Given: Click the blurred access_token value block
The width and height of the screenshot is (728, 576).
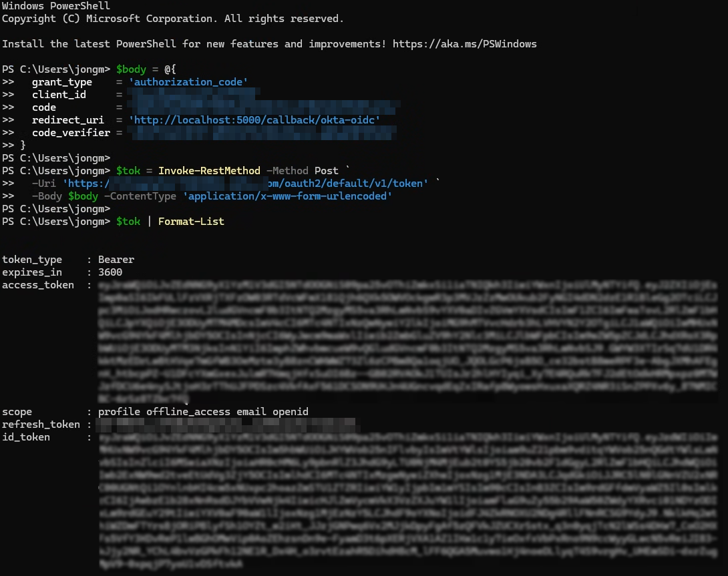Looking at the screenshot, I should [407, 342].
